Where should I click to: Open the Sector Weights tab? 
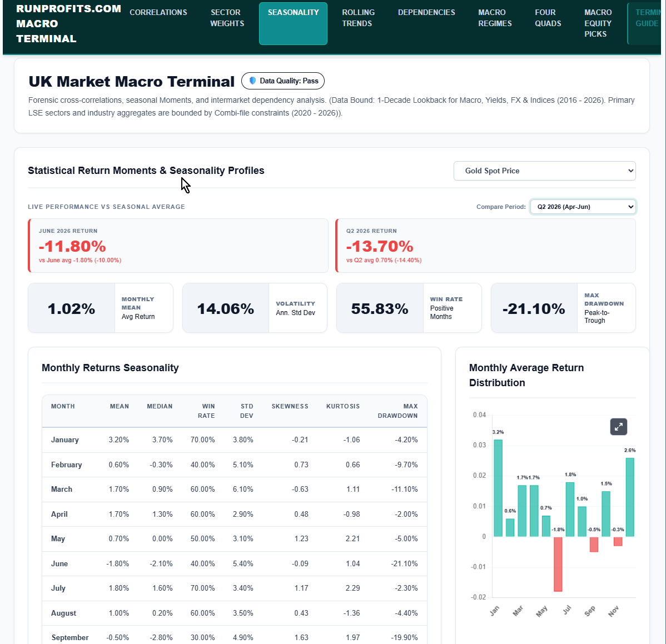(x=227, y=18)
